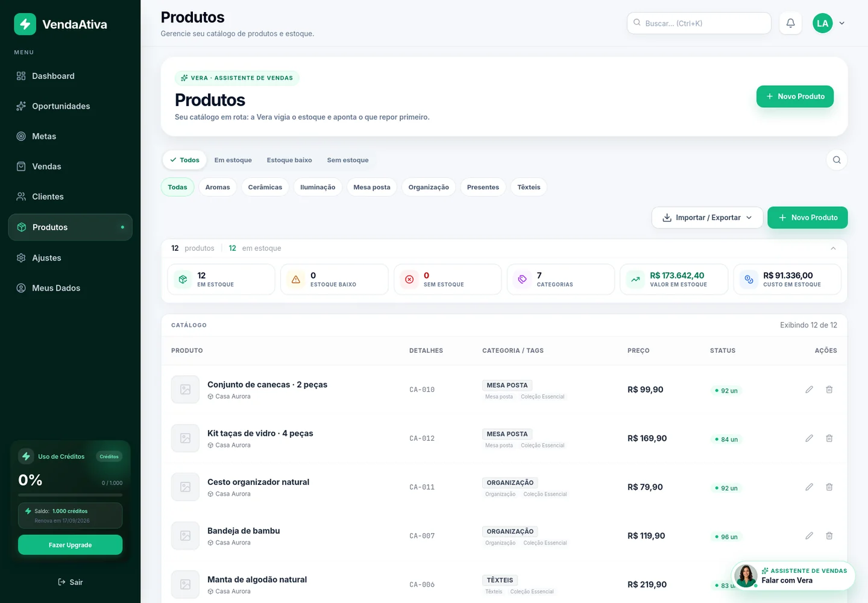
Task: Click the Sem Estoque red X icon
Action: [x=409, y=279]
